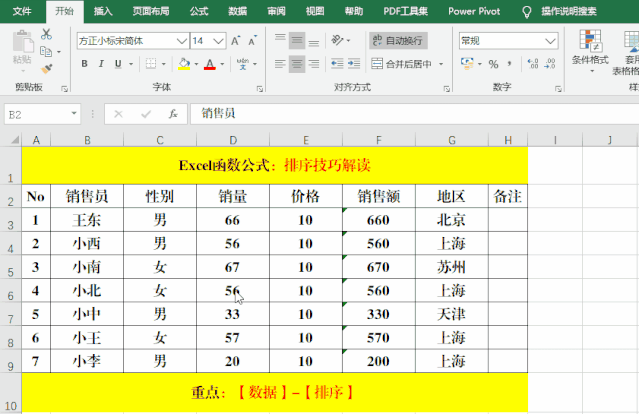Click the Paste clipboard icon
This screenshot has width=639, height=414.
coord(21,44)
